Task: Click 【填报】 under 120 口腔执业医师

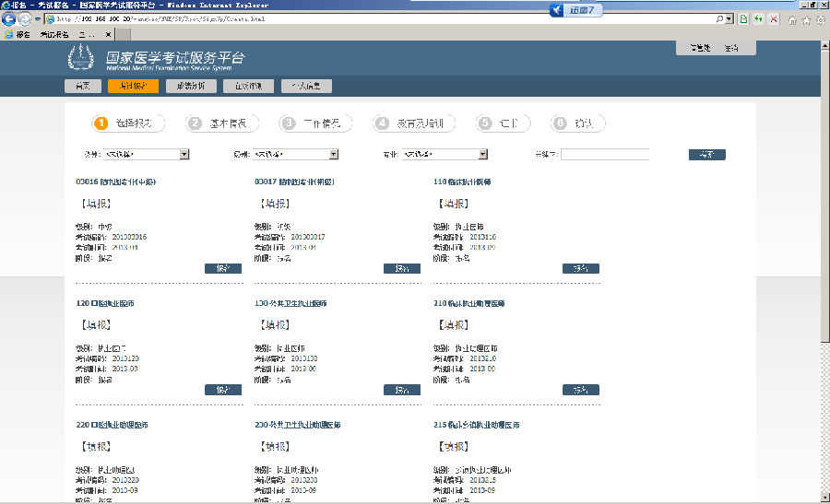Action: [x=96, y=325]
